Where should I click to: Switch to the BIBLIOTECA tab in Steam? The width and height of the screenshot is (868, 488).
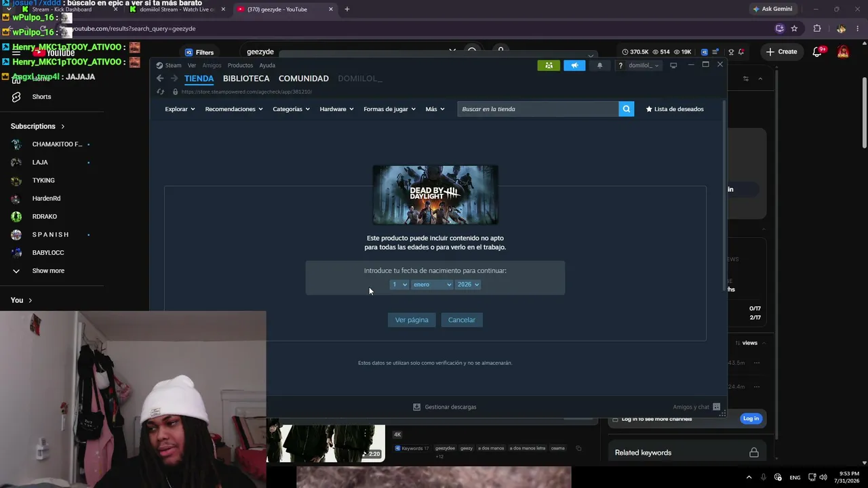pyautogui.click(x=246, y=79)
